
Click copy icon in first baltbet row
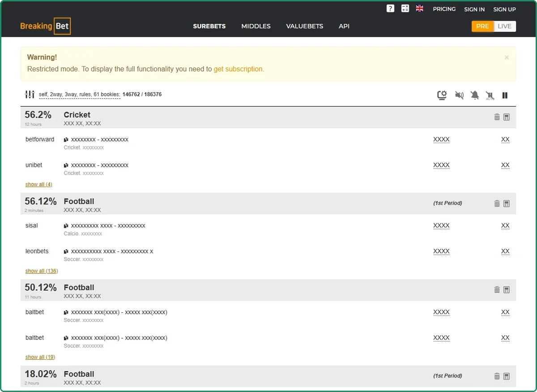[66, 312]
